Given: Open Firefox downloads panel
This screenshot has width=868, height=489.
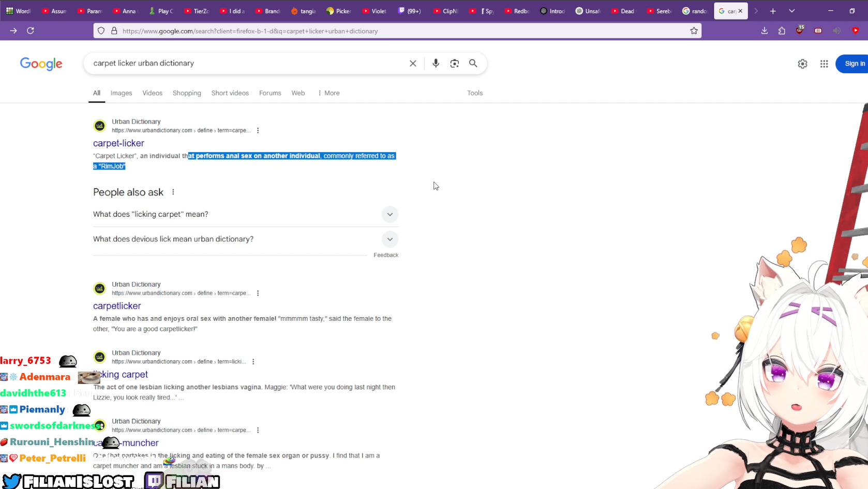Looking at the screenshot, I should pos(764,31).
